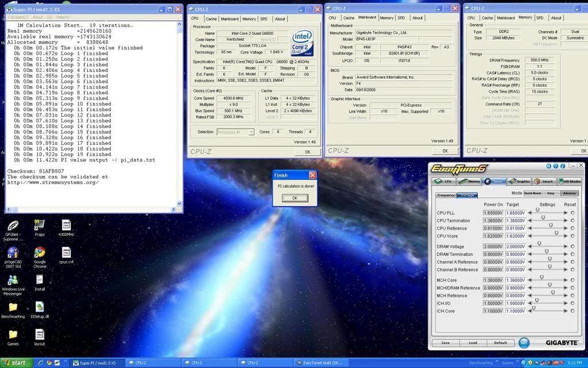Open the Games folder on the desktop

13,338
